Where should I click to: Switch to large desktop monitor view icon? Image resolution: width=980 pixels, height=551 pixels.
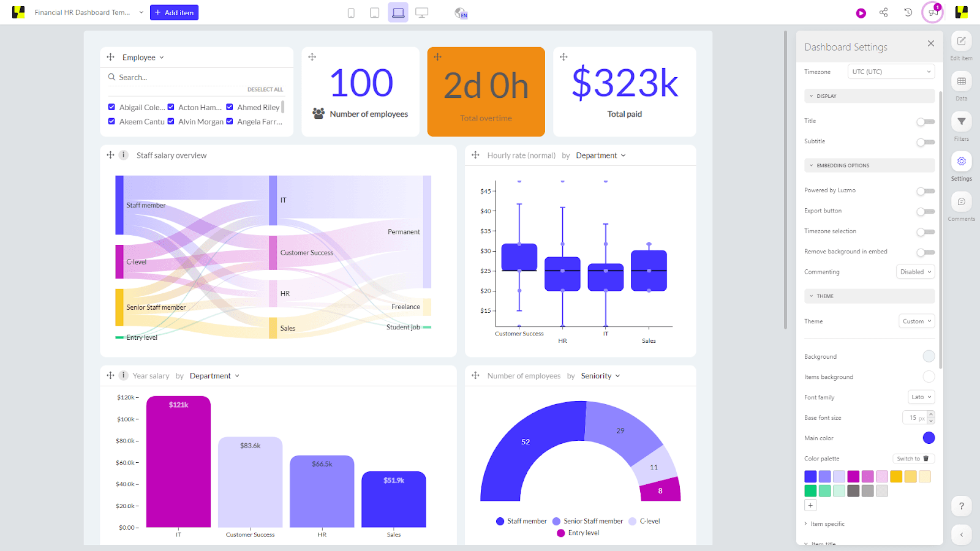pyautogui.click(x=421, y=13)
